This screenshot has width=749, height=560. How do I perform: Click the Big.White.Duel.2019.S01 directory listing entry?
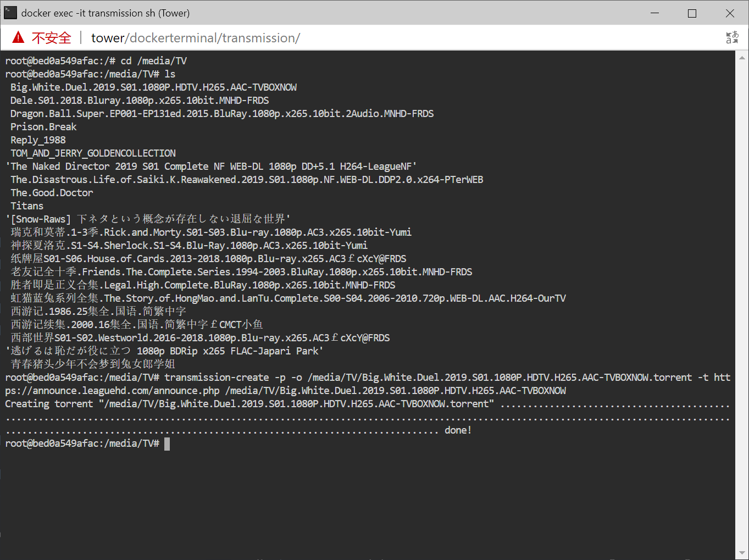[x=154, y=87]
